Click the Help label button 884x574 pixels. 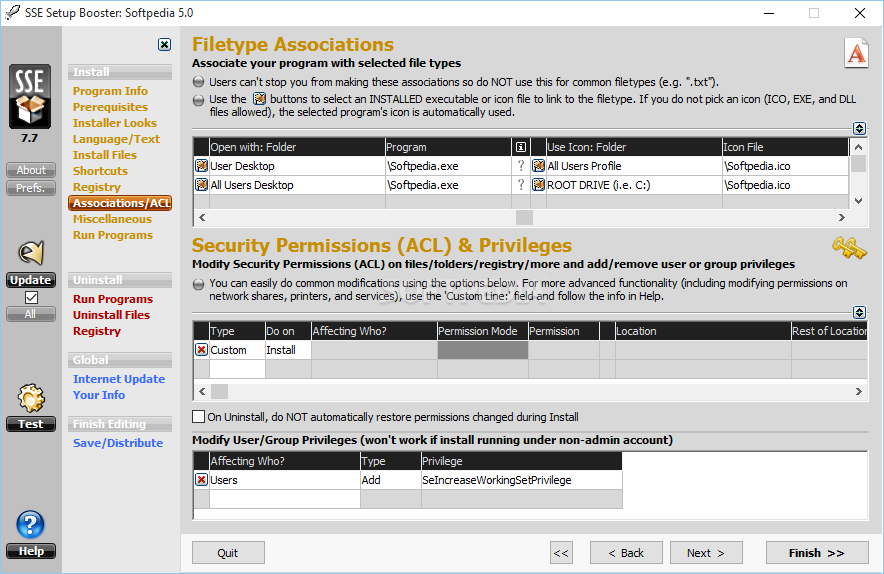[x=31, y=551]
